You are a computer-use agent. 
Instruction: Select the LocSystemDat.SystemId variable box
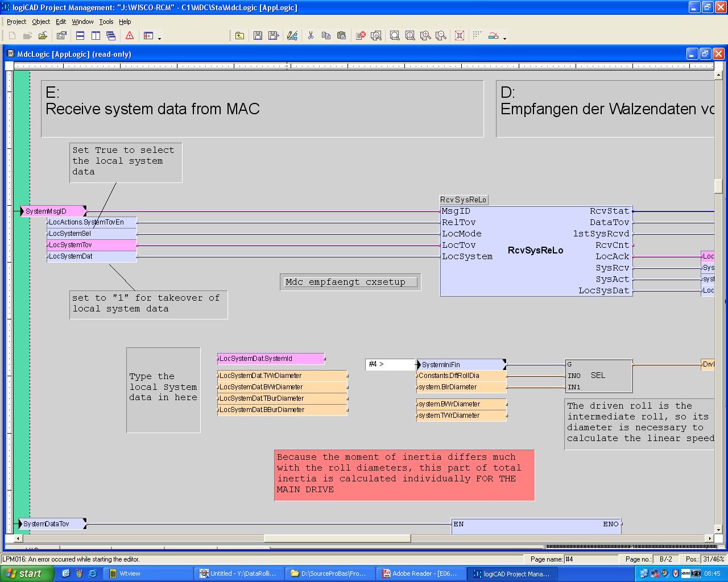pyautogui.click(x=271, y=359)
